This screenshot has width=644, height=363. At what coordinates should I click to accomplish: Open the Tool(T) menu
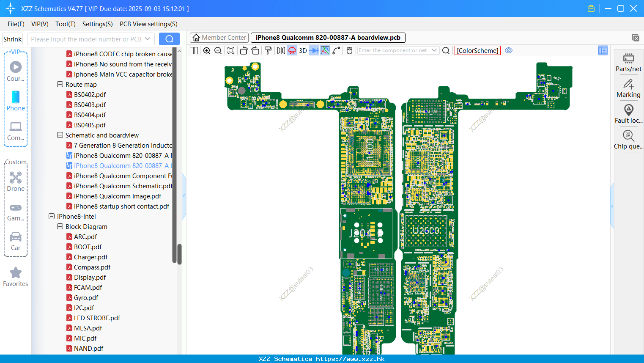(x=66, y=24)
